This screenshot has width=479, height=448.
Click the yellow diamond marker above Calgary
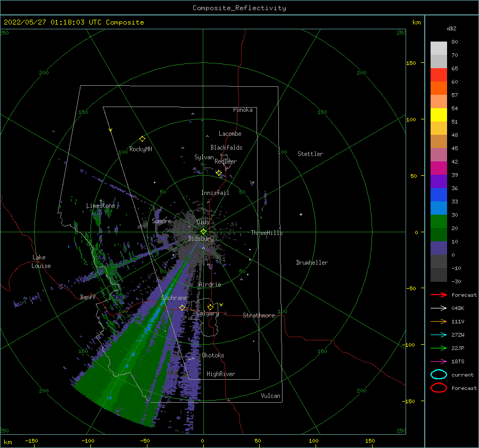click(210, 307)
